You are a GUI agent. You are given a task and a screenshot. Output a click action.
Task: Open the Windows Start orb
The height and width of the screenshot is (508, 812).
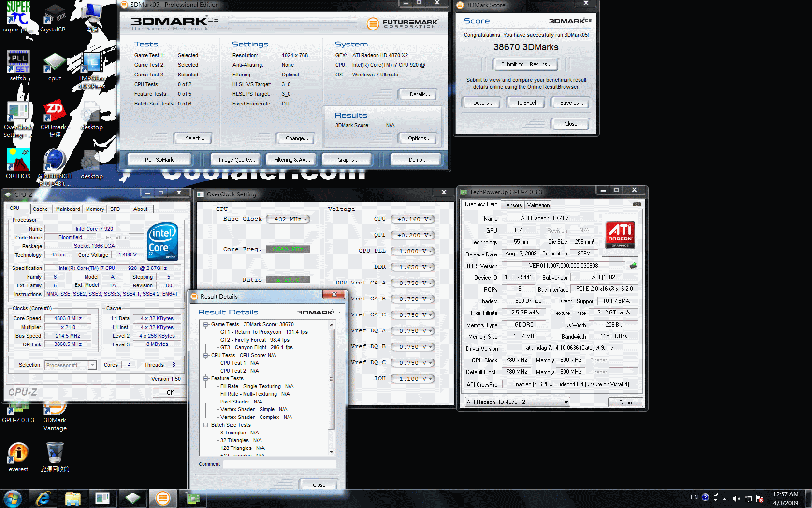coord(13,498)
